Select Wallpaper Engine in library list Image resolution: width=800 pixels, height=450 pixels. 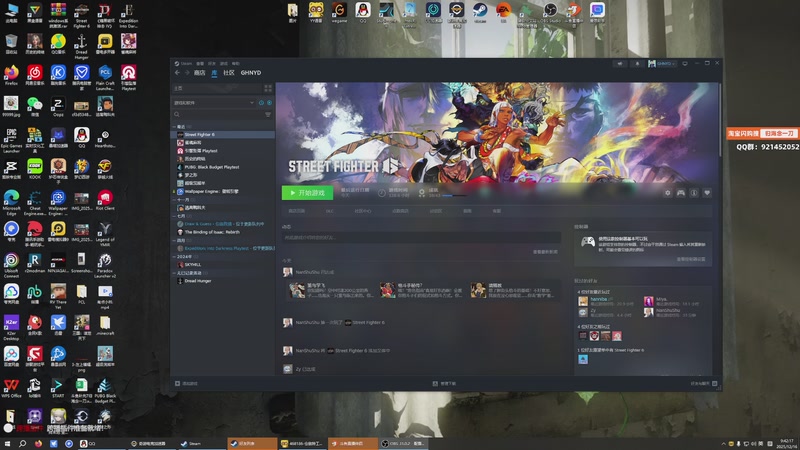(x=223, y=191)
